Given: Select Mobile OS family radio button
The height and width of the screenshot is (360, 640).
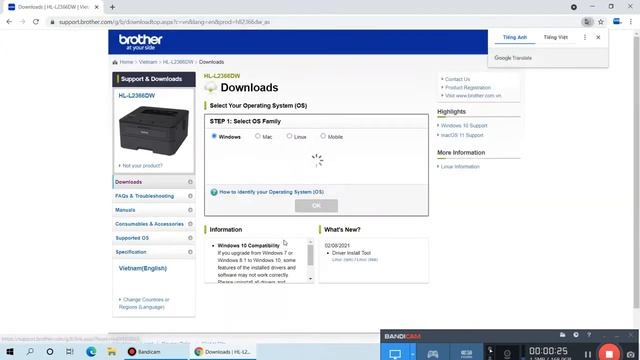Looking at the screenshot, I should (323, 136).
